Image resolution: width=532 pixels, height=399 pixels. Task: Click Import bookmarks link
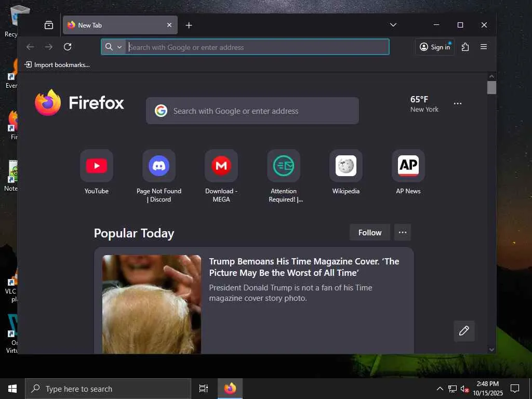pos(57,65)
